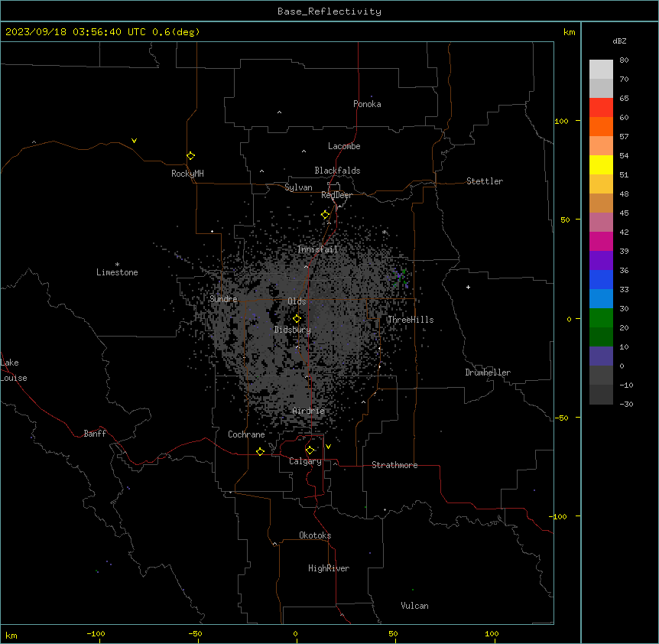Click the Airdrie label
The image size is (659, 644).
[309, 411]
